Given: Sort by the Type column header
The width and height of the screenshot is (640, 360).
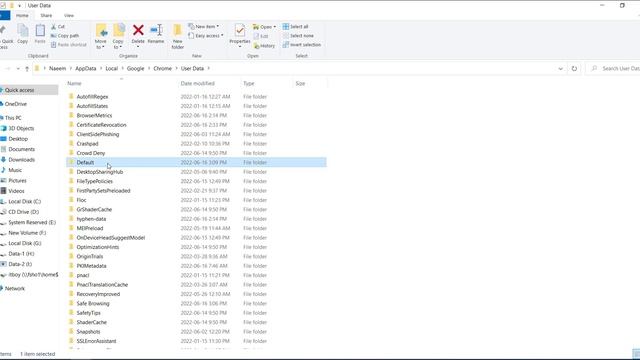Looking at the screenshot, I should point(249,83).
